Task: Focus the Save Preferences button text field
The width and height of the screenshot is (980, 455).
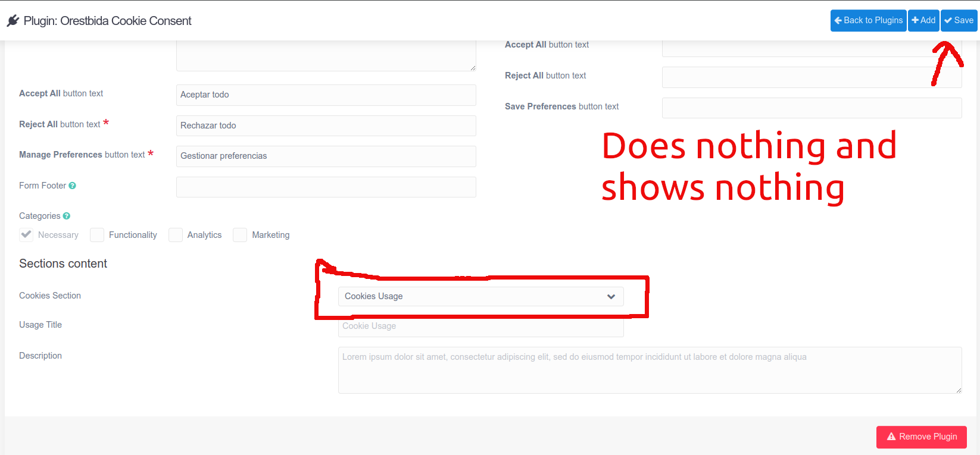Action: click(x=812, y=108)
